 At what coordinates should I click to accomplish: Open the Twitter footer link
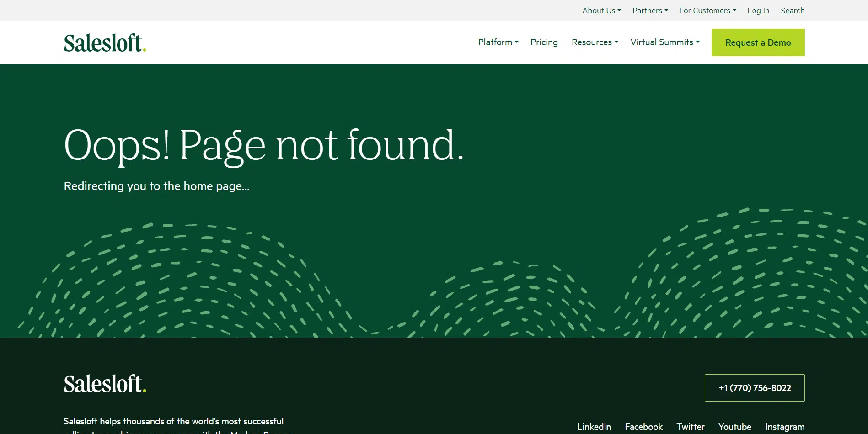pos(690,427)
